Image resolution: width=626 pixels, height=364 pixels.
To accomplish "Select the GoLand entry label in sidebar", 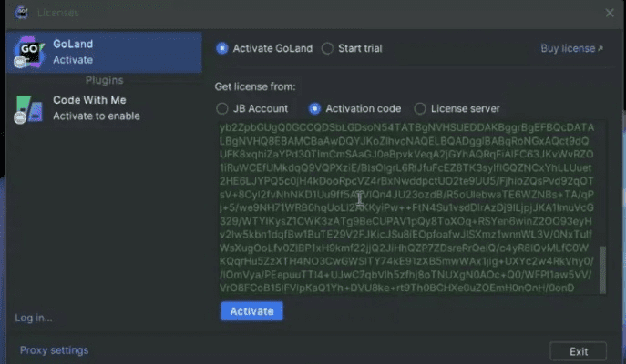I will click(73, 44).
